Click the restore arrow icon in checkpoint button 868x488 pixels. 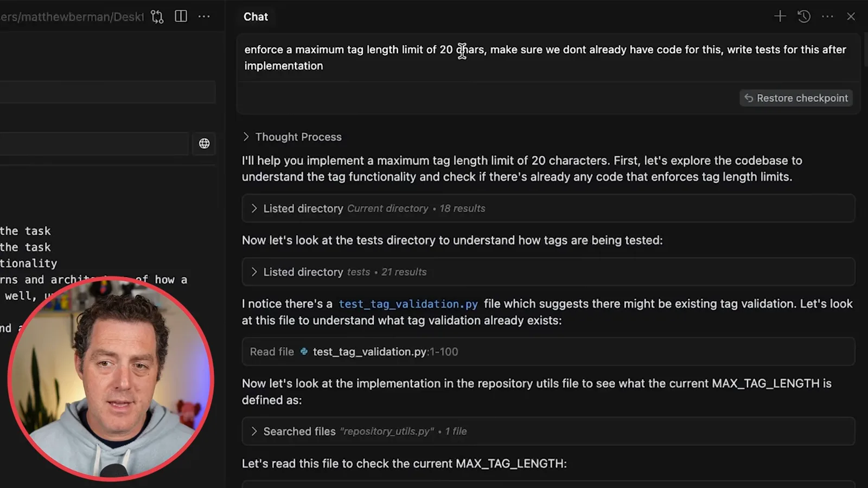749,98
